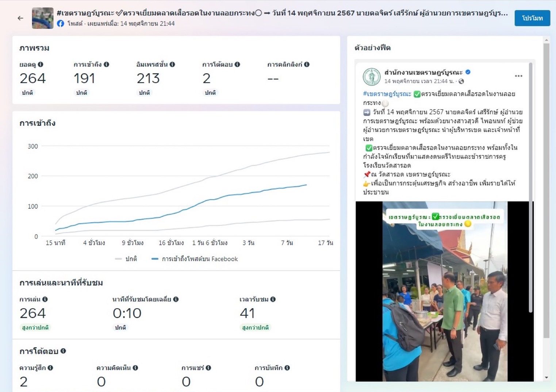Play the video in the feed preview
The width and height of the screenshot is (556, 392).
444,291
